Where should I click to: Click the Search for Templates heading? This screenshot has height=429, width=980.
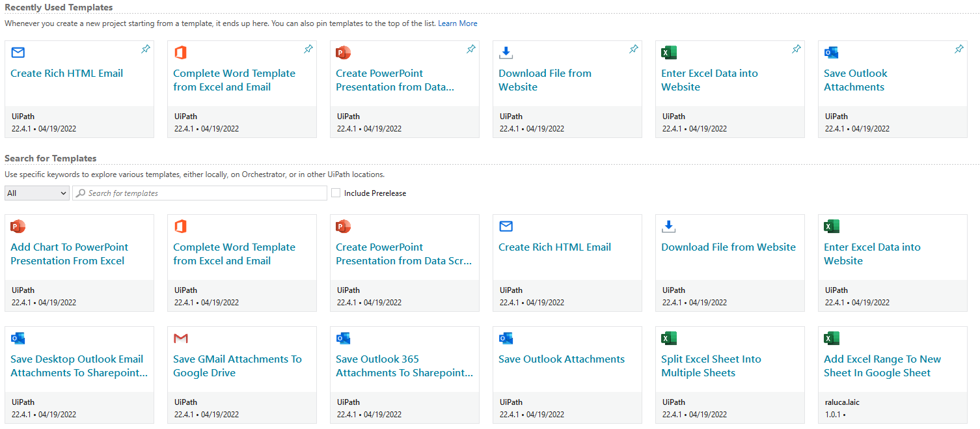(51, 159)
